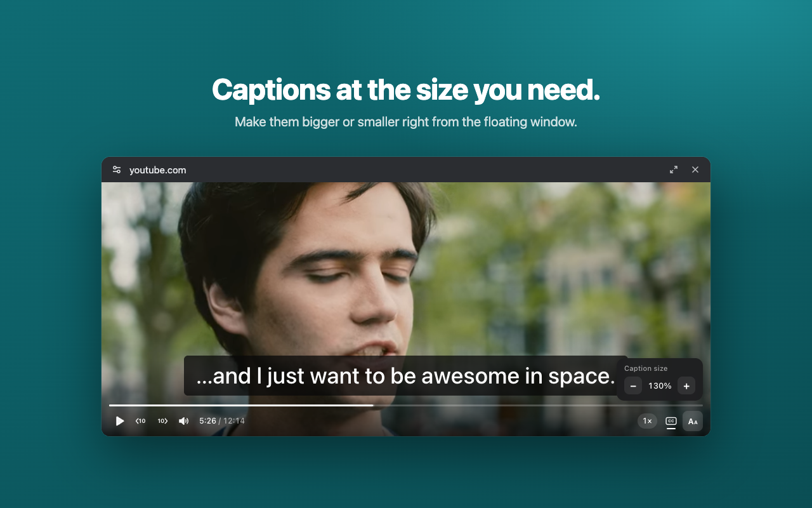This screenshot has width=812, height=508.
Task: Decrease caption size with minus button
Action: tap(633, 385)
